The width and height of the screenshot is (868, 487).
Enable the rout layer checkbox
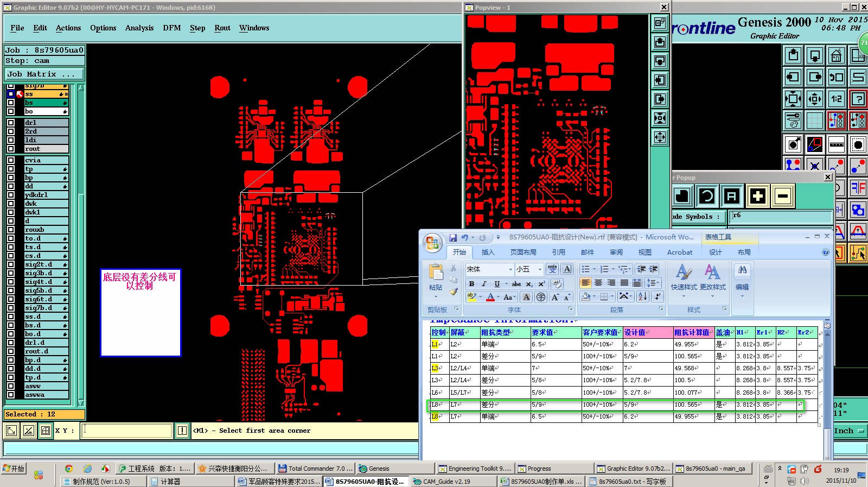point(11,149)
